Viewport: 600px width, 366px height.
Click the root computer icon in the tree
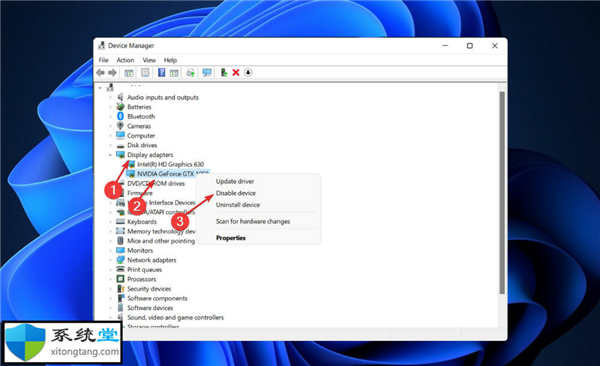(x=110, y=88)
